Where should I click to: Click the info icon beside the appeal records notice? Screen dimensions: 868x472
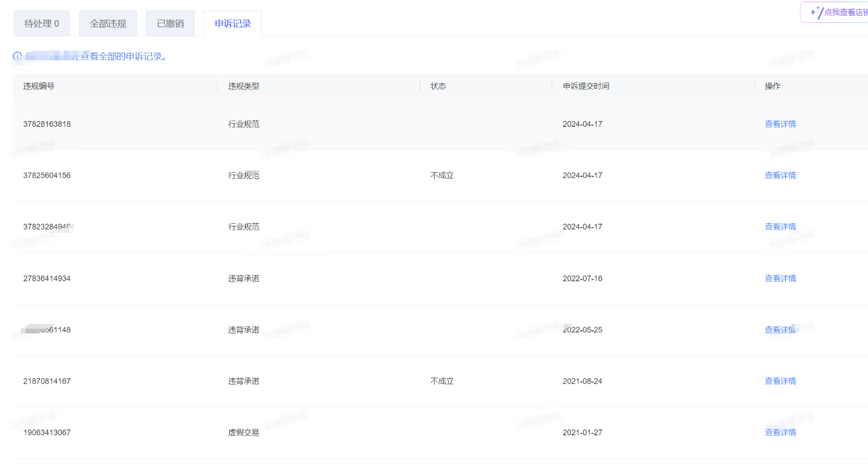coord(18,56)
